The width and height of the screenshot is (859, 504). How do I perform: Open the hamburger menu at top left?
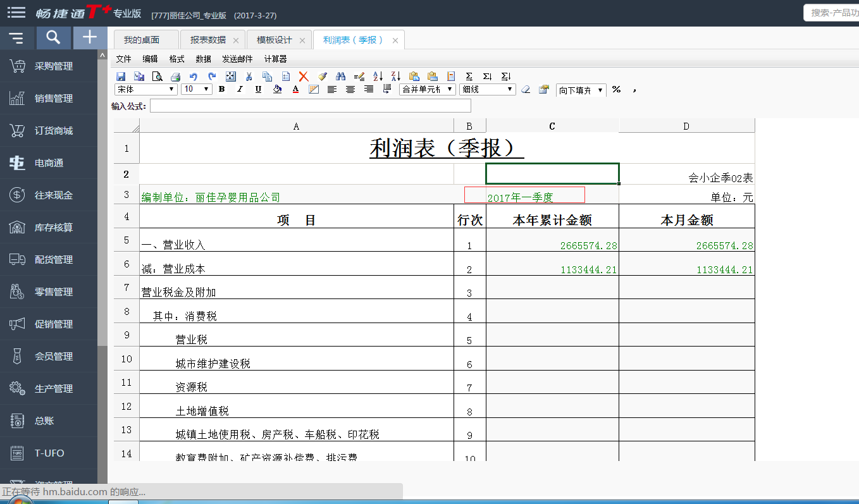tap(16, 11)
